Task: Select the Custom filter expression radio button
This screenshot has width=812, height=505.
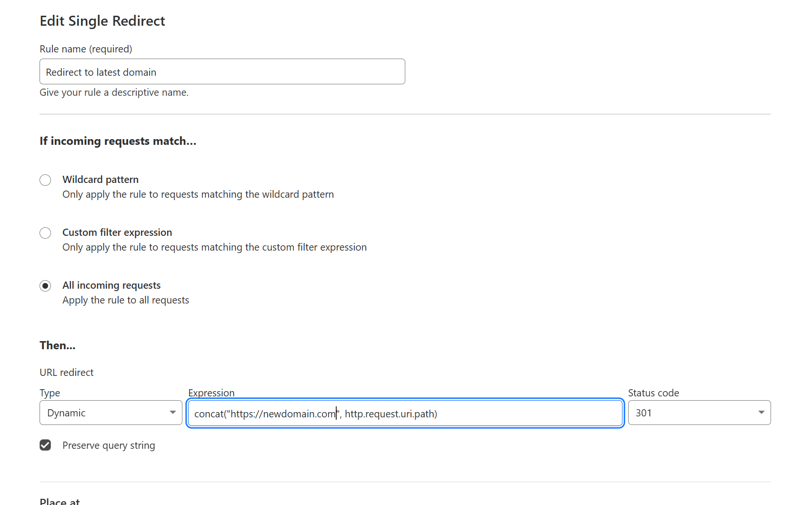Action: [x=45, y=233]
